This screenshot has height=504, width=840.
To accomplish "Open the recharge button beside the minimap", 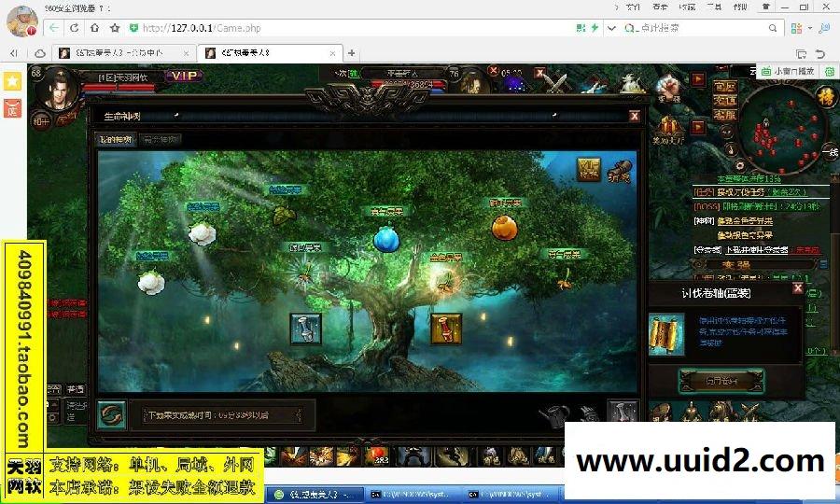I will pos(725,100).
